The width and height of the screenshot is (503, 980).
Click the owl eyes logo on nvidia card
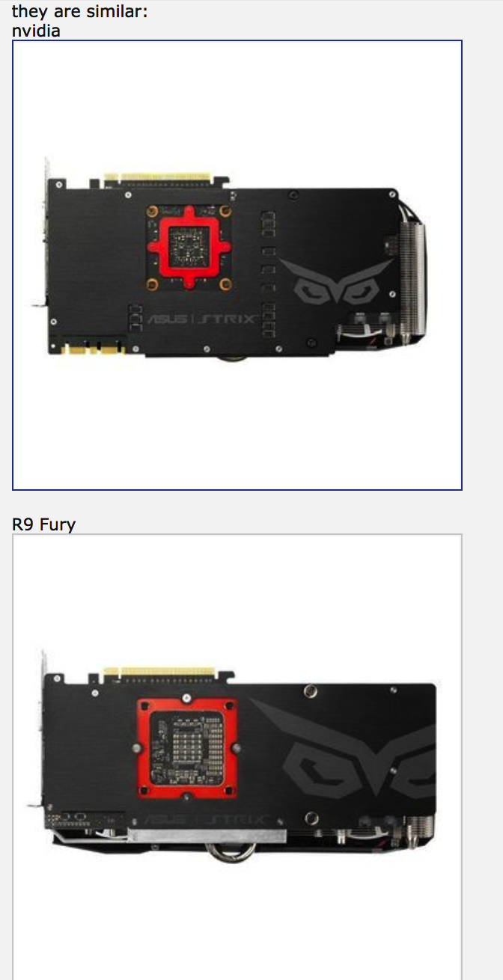point(335,281)
